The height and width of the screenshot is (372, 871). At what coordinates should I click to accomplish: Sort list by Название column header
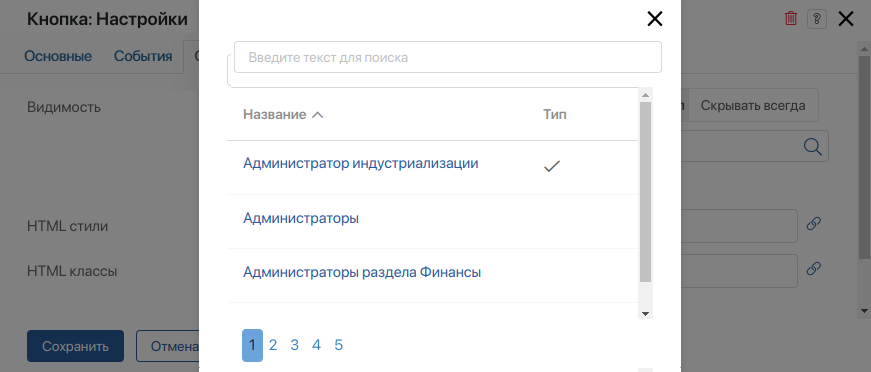[x=283, y=114]
